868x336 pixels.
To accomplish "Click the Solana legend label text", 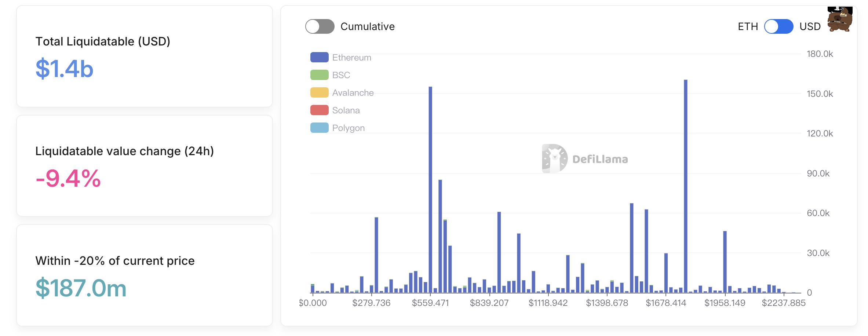I will (x=346, y=110).
